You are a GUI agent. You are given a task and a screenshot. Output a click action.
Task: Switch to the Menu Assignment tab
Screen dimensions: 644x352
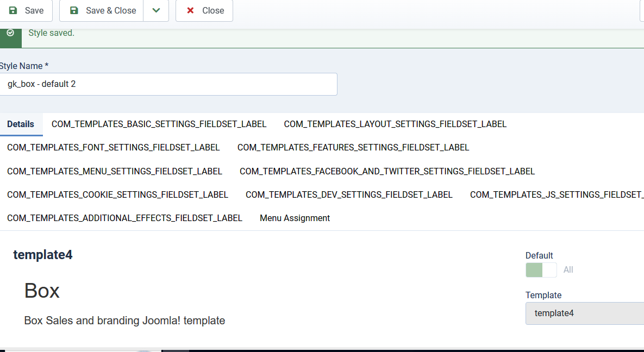tap(295, 218)
